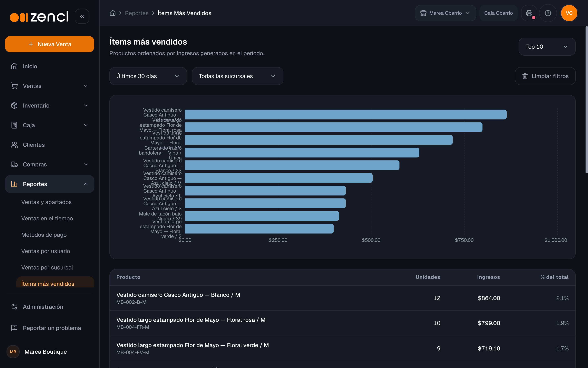Open the VC user avatar menu
Screen dimensions: 588x368
[569, 13]
